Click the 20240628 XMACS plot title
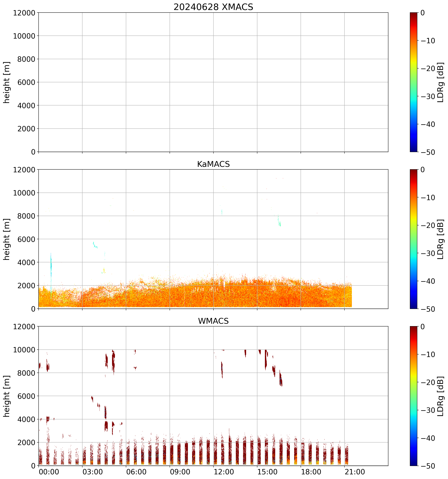Image resolution: width=448 pixels, height=479 pixels. 213,7
